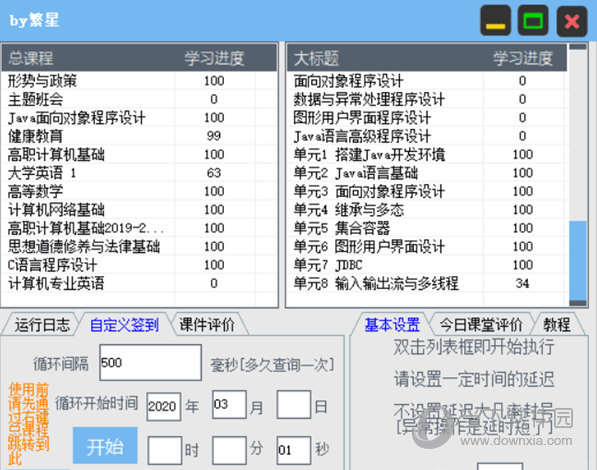This screenshot has width=597, height=470.
Task: Click the empty 时 hour field
Action: (x=164, y=450)
